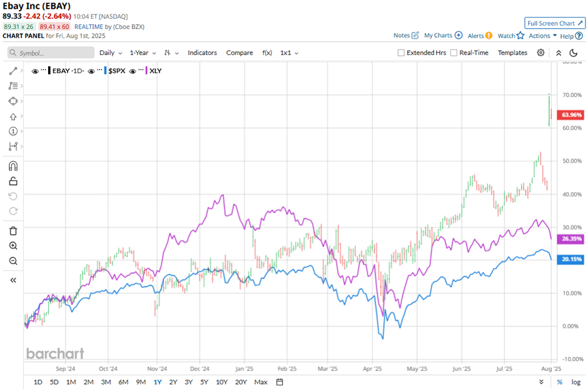This screenshot has width=588, height=390.
Task: Expand the Fibonacci tools submenu arrow
Action: [x=22, y=86]
